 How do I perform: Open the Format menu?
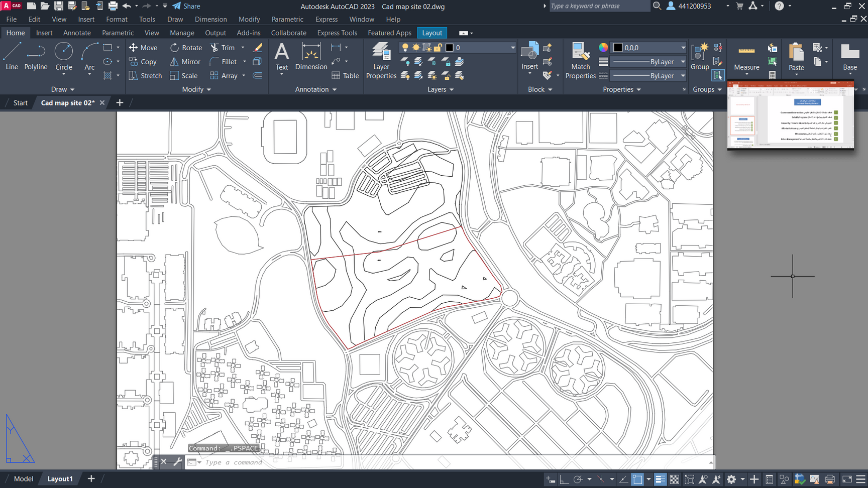[117, 19]
